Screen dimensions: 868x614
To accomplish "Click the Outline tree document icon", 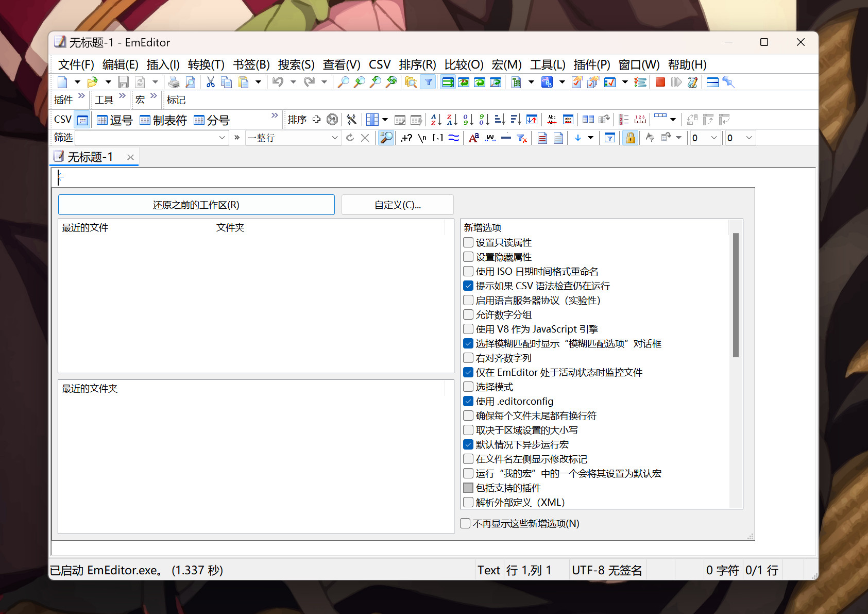I will point(516,82).
